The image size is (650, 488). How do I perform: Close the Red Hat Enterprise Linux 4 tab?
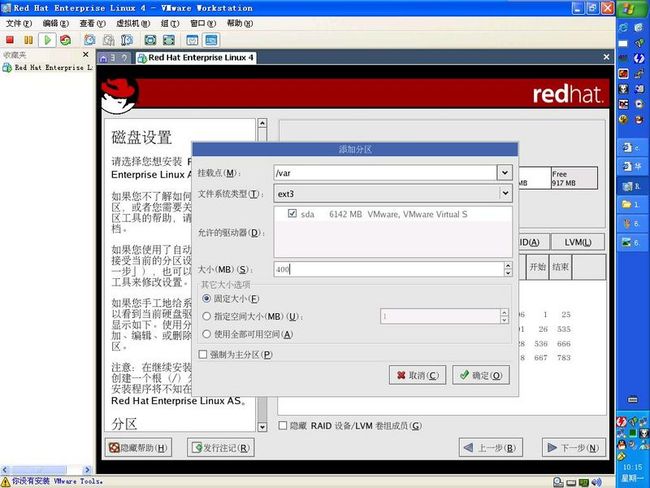point(606,57)
